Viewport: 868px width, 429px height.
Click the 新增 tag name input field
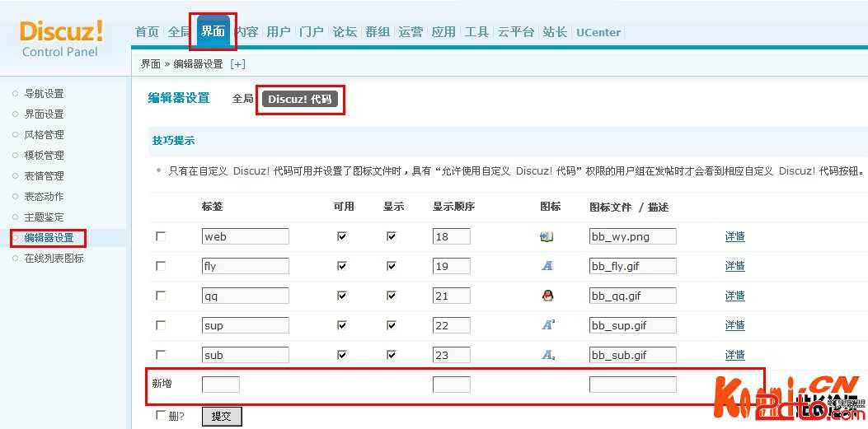(221, 385)
